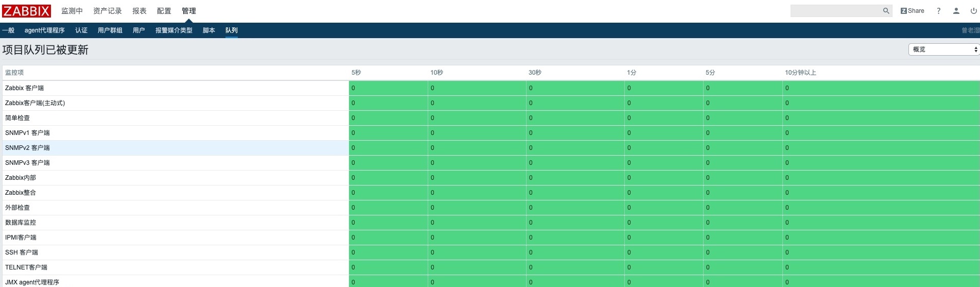This screenshot has width=980, height=287.
Task: Open the help question mark icon
Action: pos(938,11)
